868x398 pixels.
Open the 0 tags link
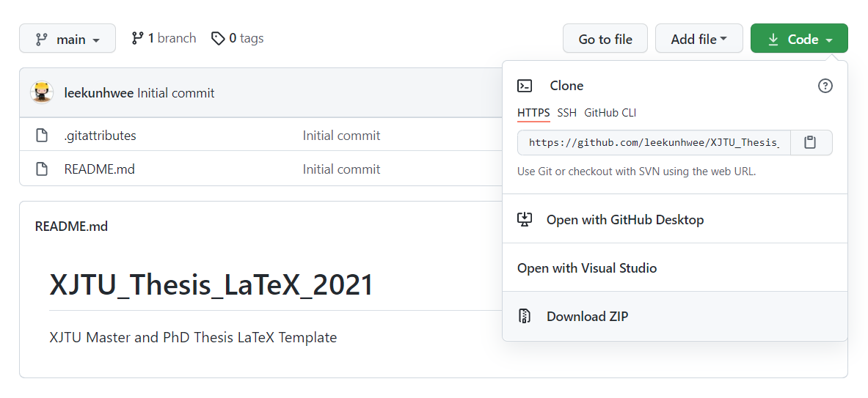(238, 38)
